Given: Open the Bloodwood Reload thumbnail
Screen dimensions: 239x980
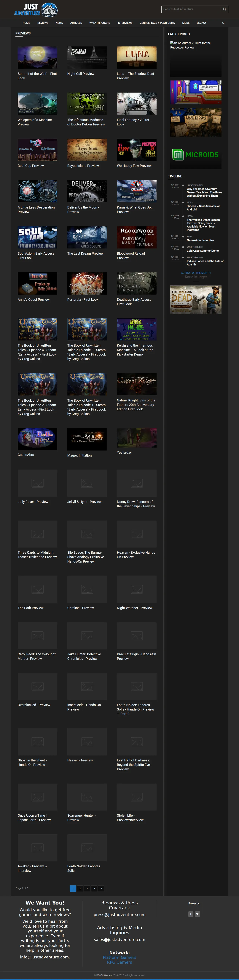Looking at the screenshot, I should pyautogui.click(x=136, y=237).
